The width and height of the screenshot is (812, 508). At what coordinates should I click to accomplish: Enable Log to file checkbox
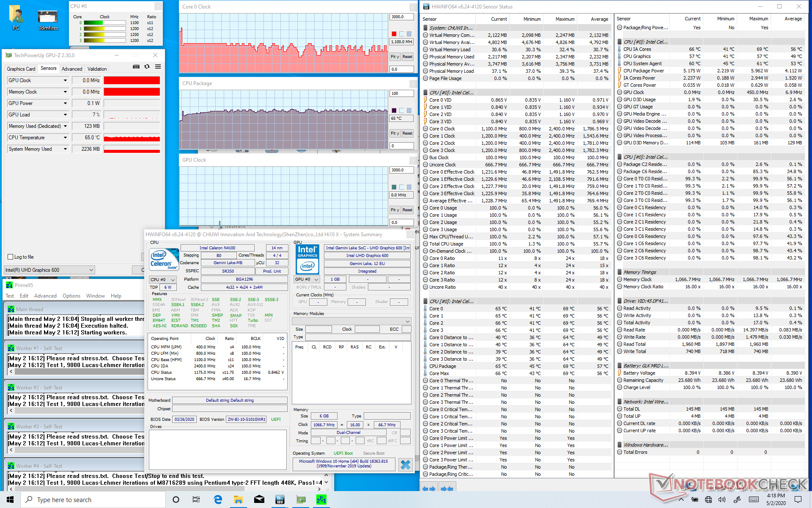click(x=11, y=257)
